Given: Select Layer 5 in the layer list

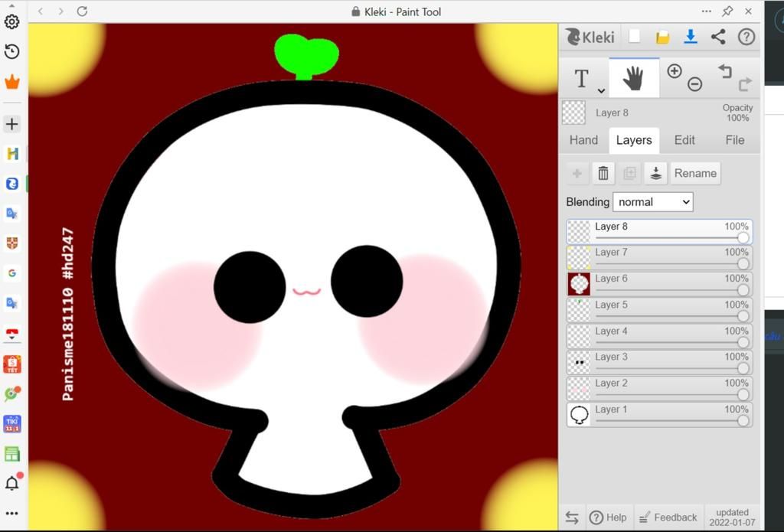Looking at the screenshot, I should click(x=659, y=310).
